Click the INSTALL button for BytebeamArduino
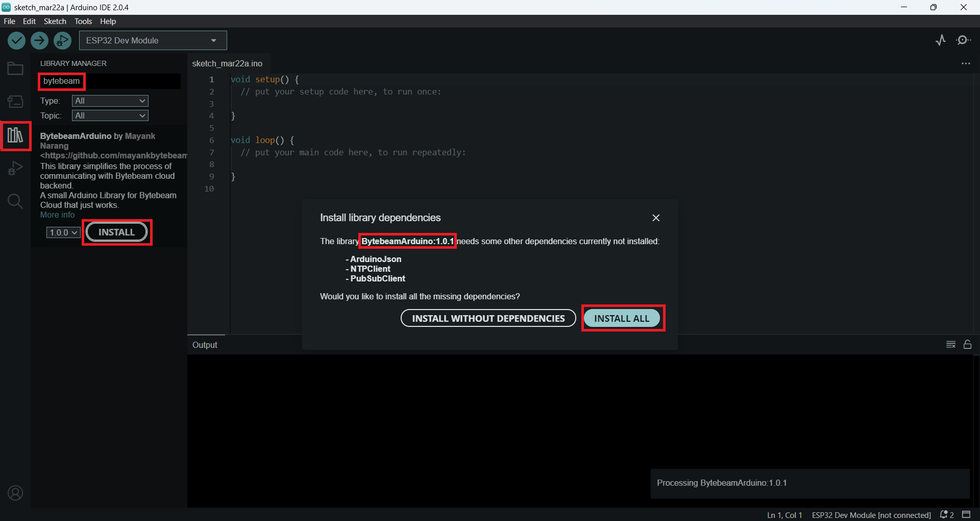This screenshot has height=521, width=980. pos(117,232)
